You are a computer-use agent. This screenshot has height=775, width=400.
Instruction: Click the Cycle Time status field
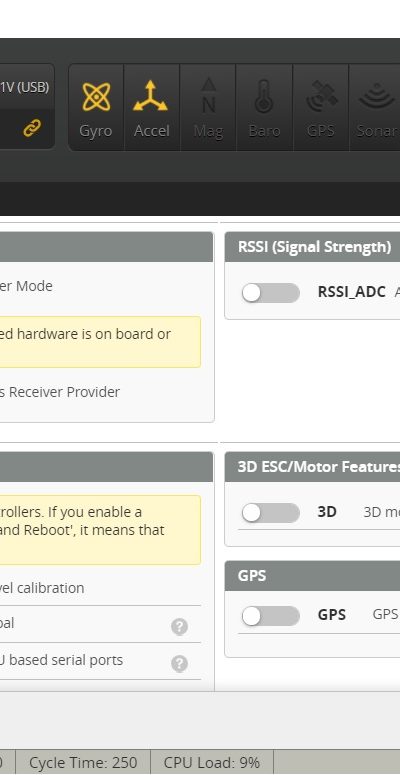[x=83, y=763]
